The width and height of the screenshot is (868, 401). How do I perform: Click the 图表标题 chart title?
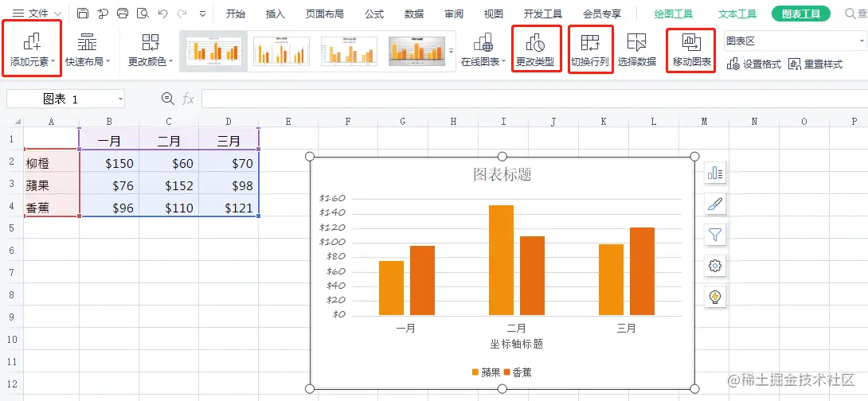(x=502, y=174)
